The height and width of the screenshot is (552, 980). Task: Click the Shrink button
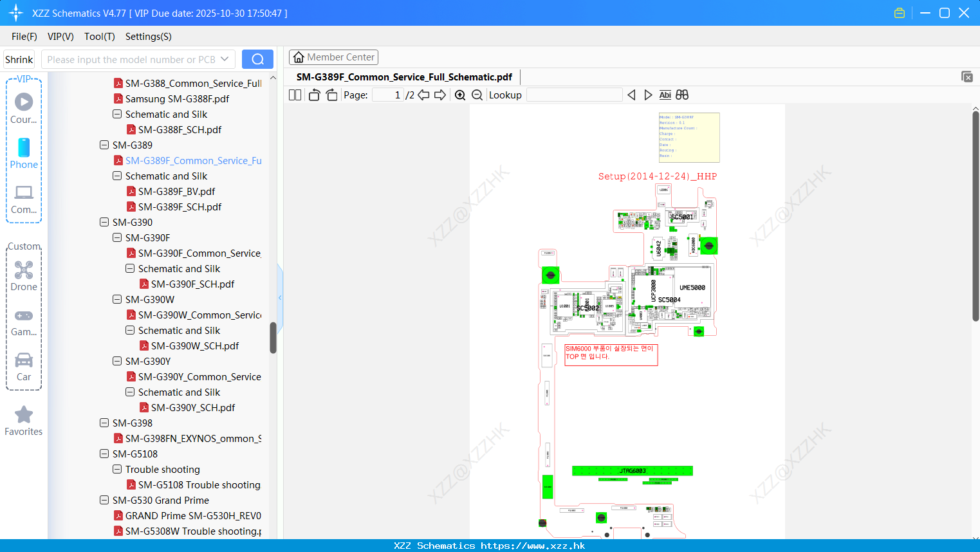(x=19, y=59)
